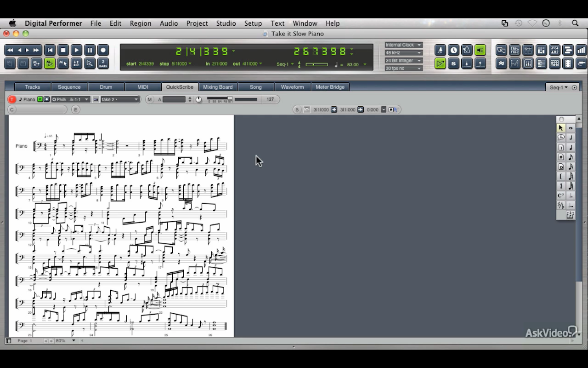Adjust the tempo slider in the counter display
The width and height of the screenshot is (588, 368).
click(317, 64)
